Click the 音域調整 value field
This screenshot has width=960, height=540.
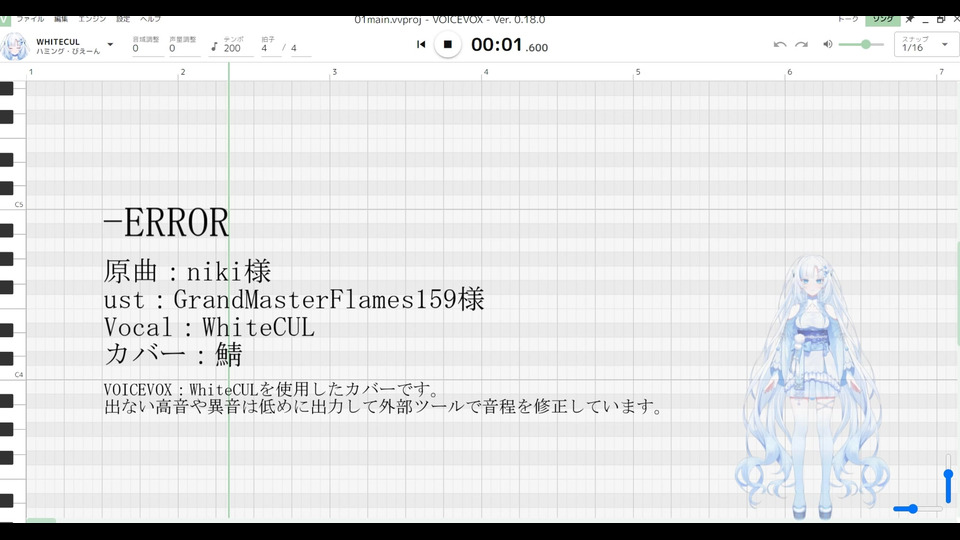coord(148,48)
